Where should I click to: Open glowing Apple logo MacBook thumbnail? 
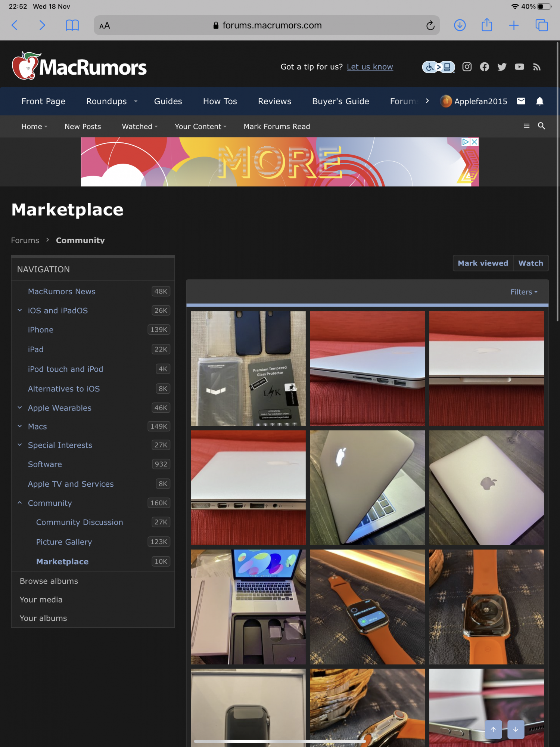click(367, 488)
